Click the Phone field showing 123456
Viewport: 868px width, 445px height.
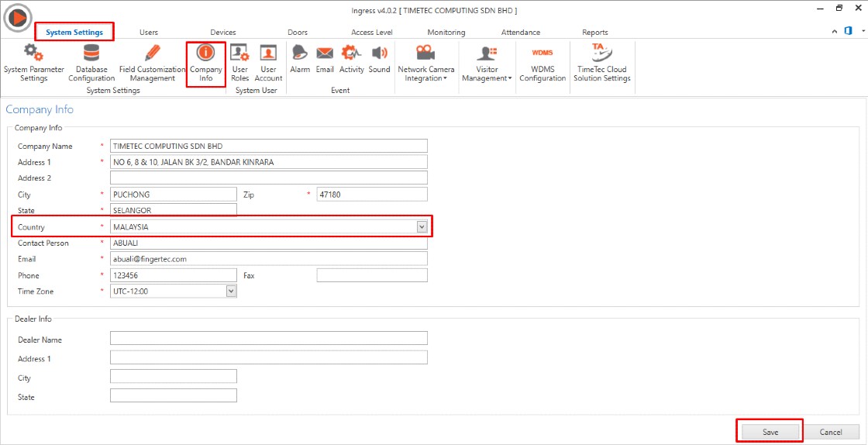point(174,275)
